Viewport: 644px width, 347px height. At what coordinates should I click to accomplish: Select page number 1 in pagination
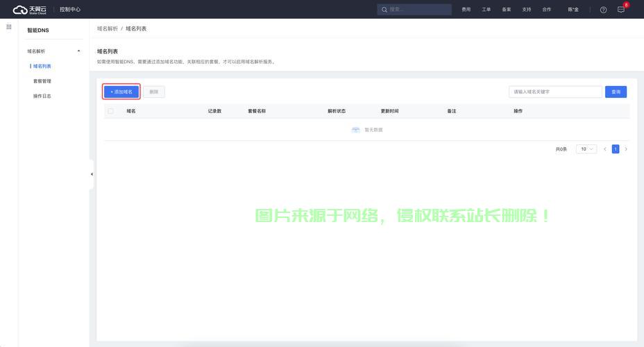(x=615, y=149)
